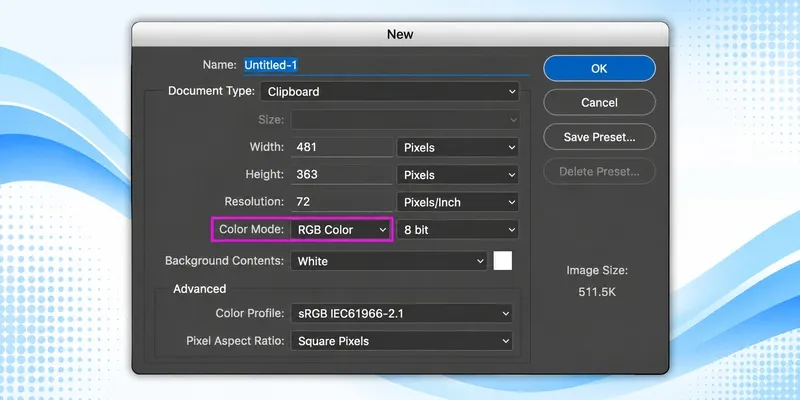Click the Document Type label

(211, 91)
